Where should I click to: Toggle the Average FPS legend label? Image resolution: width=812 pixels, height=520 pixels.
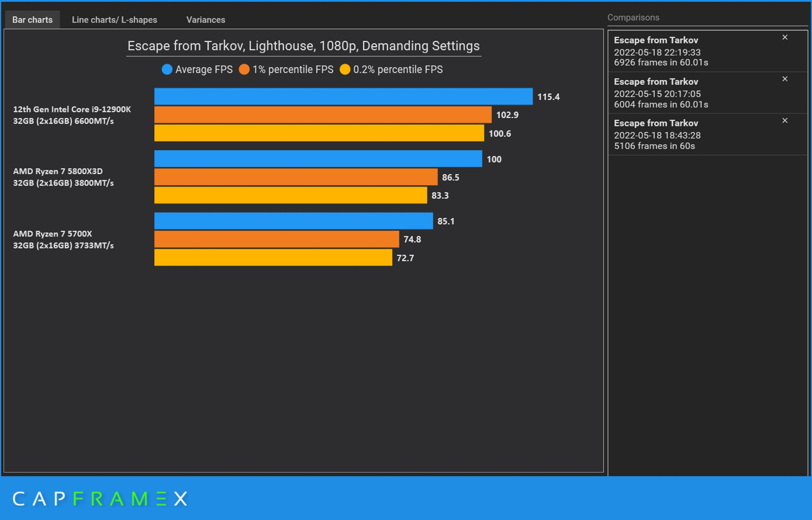click(x=204, y=69)
